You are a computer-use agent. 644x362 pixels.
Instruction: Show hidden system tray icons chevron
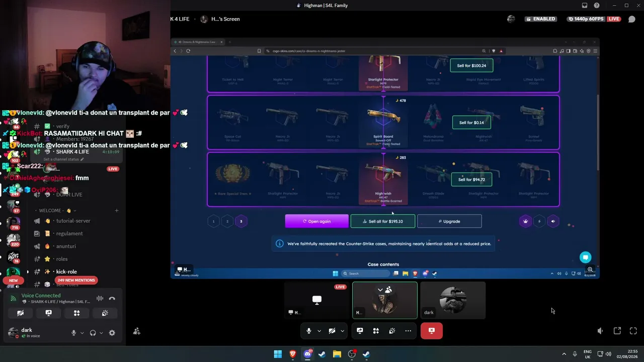(x=564, y=354)
